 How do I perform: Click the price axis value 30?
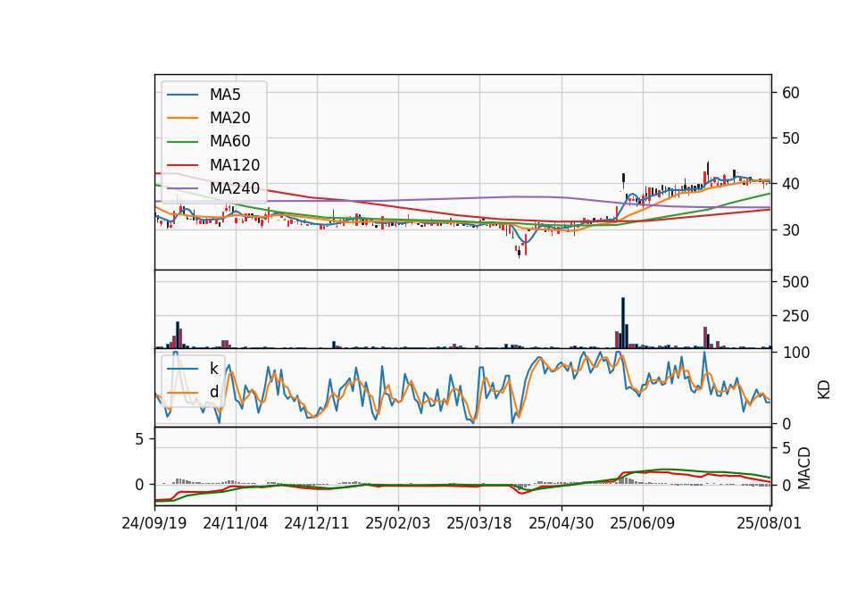791,230
